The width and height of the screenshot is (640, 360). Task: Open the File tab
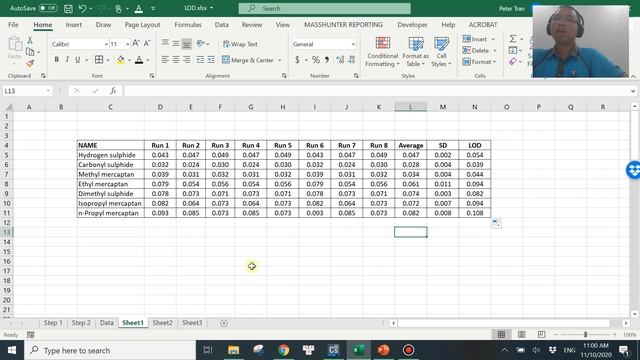click(13, 24)
